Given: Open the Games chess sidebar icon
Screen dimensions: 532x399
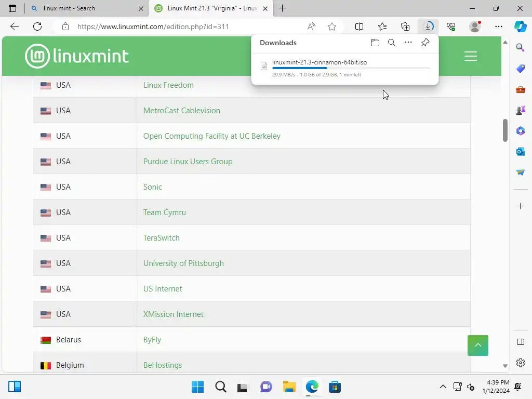Looking at the screenshot, I should (x=520, y=110).
